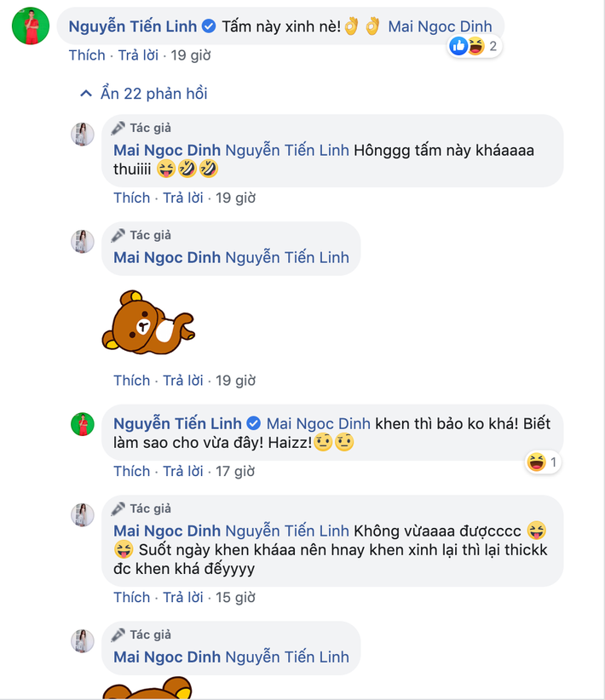This screenshot has height=700, width=605.
Task: Like the top comment with Thích
Action: (x=87, y=55)
